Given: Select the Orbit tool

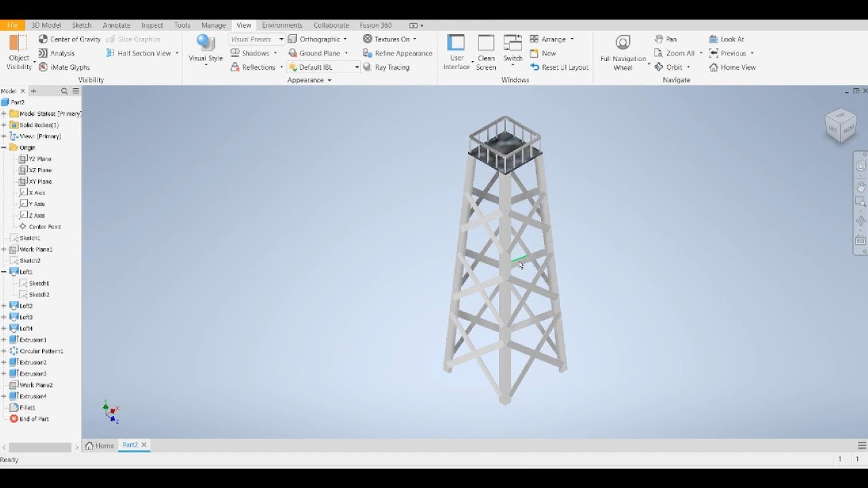Looking at the screenshot, I should click(668, 67).
